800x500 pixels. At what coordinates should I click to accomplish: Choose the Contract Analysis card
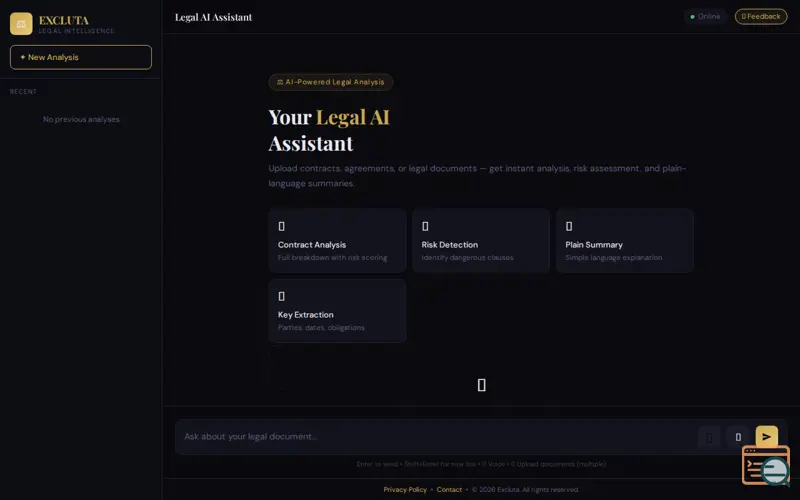(337, 240)
